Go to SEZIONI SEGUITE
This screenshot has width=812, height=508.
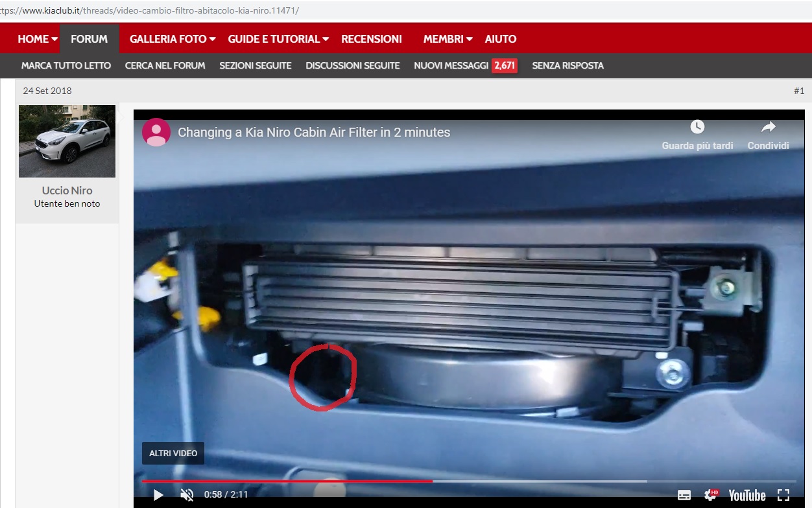[256, 65]
